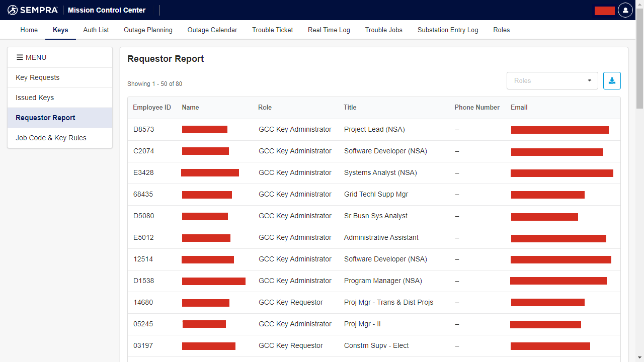This screenshot has width=644, height=362.
Task: Open the Outage Calendar tab
Action: click(212, 30)
